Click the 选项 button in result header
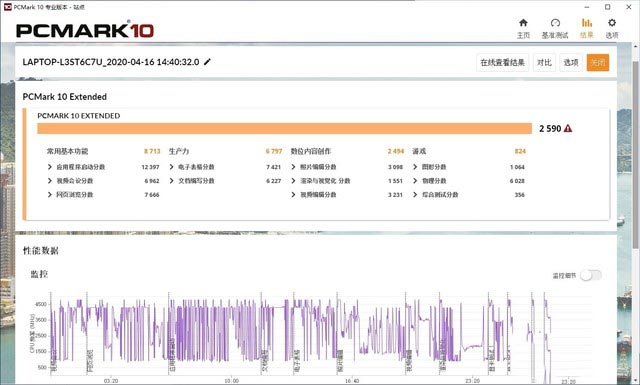 pyautogui.click(x=571, y=62)
